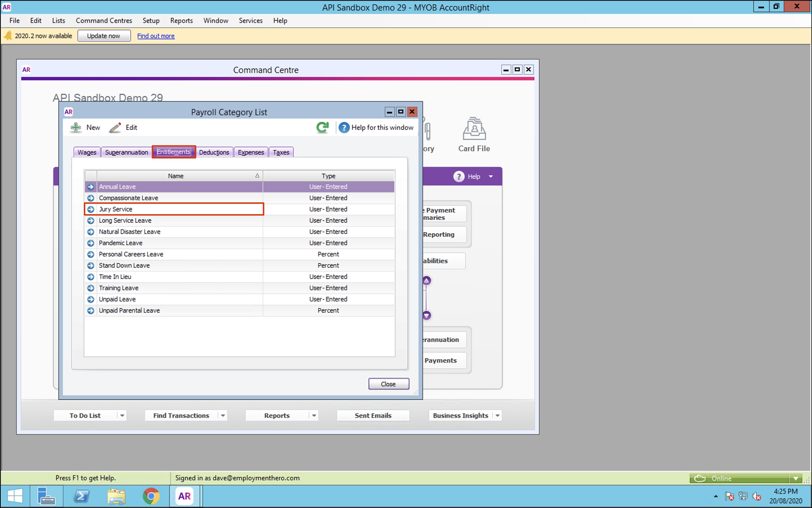Open the File menu
Image resolution: width=812 pixels, height=508 pixels.
click(14, 21)
